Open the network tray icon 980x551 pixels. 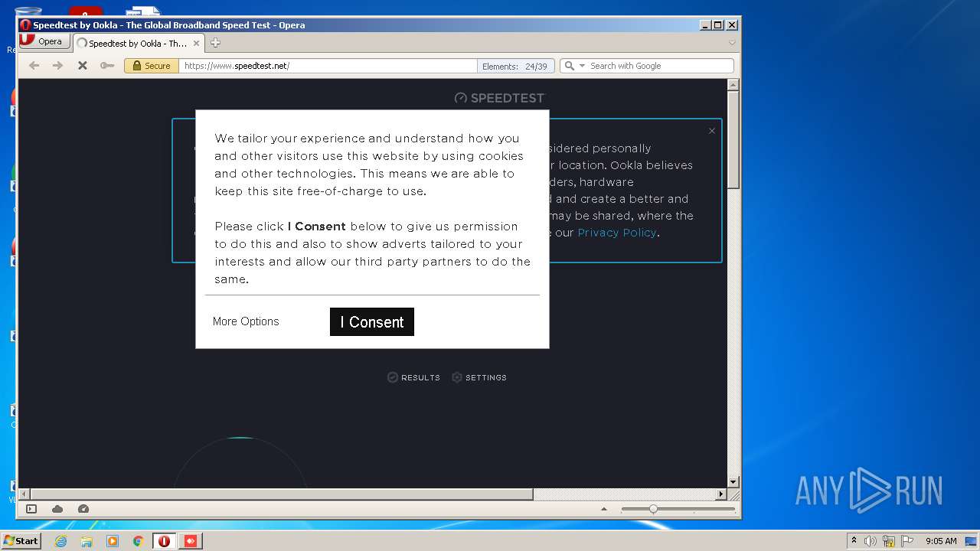889,541
